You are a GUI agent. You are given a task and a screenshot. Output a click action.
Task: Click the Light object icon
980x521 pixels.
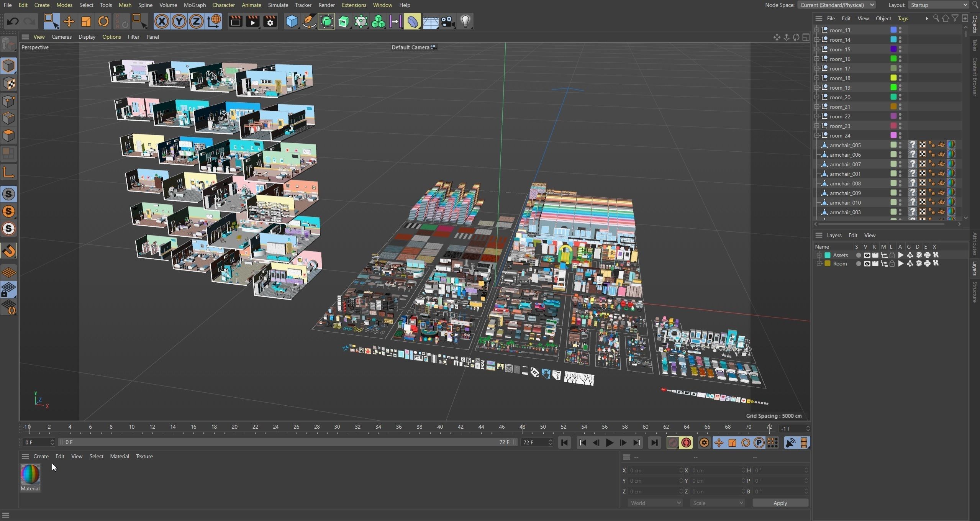[x=465, y=21]
